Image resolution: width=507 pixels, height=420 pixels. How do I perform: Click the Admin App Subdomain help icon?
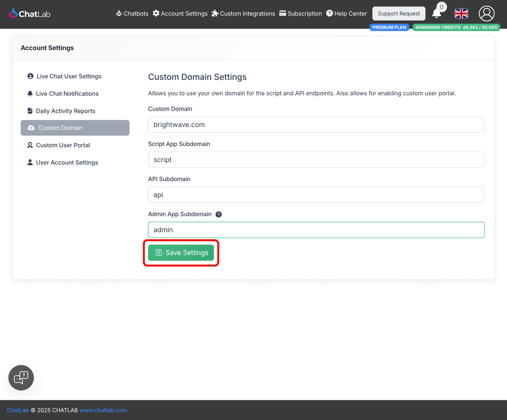[x=218, y=214]
